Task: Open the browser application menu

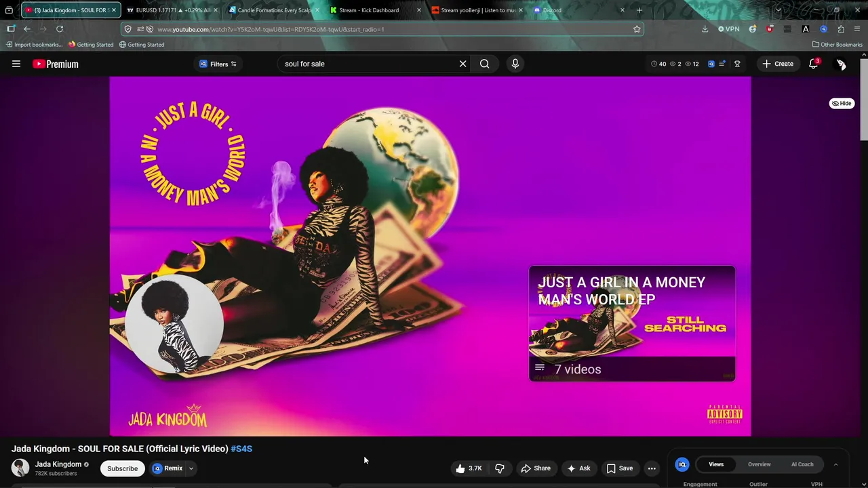Action: point(858,29)
